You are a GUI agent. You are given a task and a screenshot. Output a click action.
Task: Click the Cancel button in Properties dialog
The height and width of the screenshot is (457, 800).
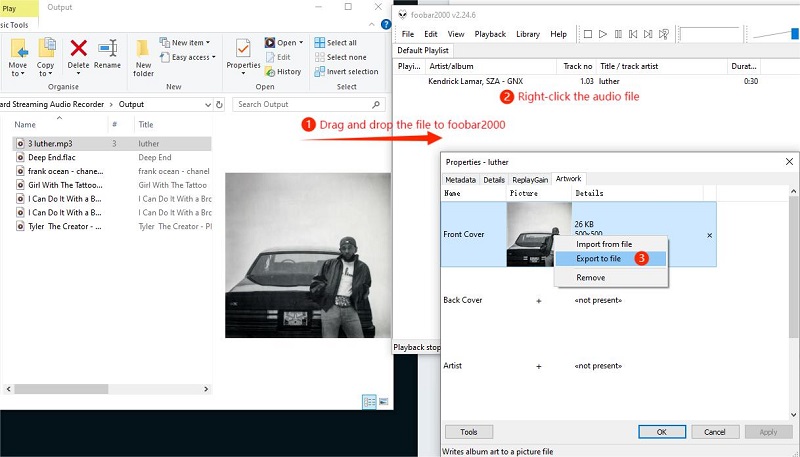click(x=715, y=431)
